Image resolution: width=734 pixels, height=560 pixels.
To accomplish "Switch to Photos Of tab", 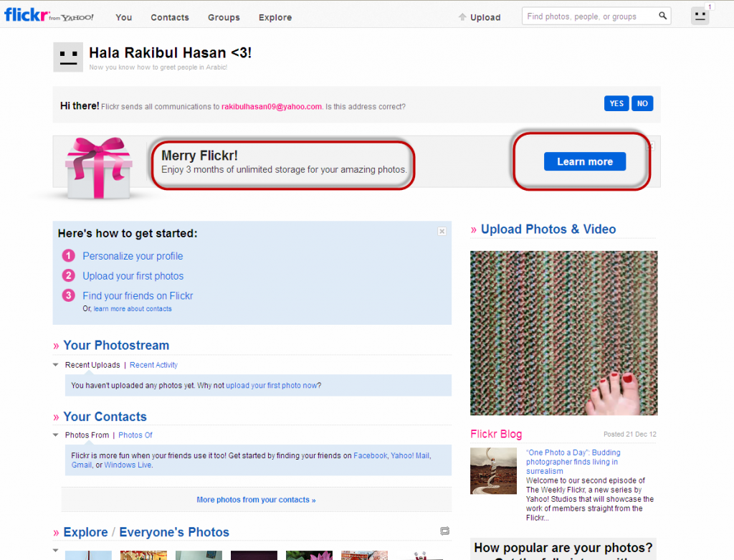I will coord(135,435).
